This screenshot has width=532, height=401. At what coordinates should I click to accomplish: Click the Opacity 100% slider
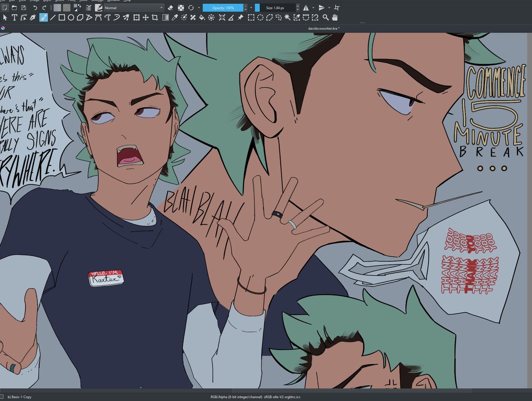click(223, 8)
